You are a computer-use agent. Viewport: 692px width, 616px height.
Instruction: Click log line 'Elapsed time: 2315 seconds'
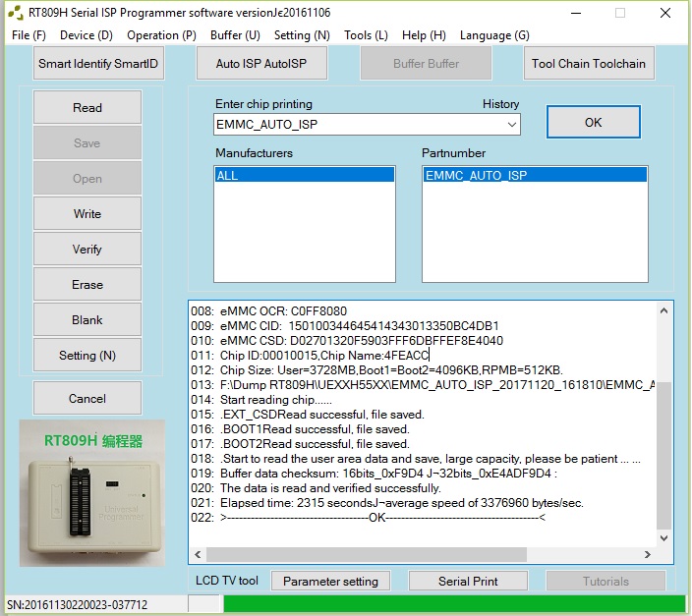click(x=387, y=503)
